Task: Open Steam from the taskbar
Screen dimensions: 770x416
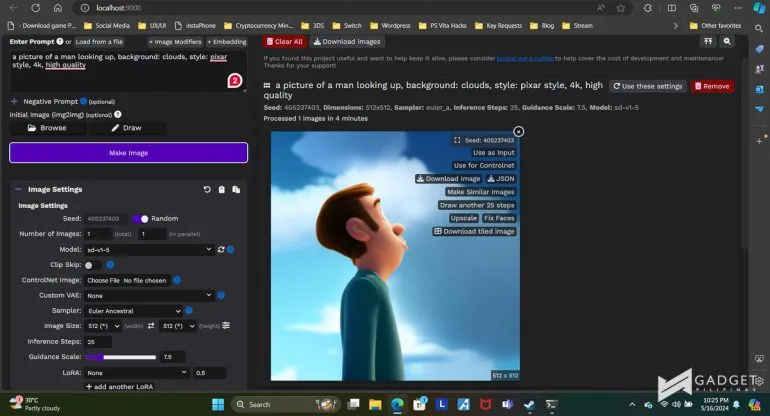Action: point(529,404)
